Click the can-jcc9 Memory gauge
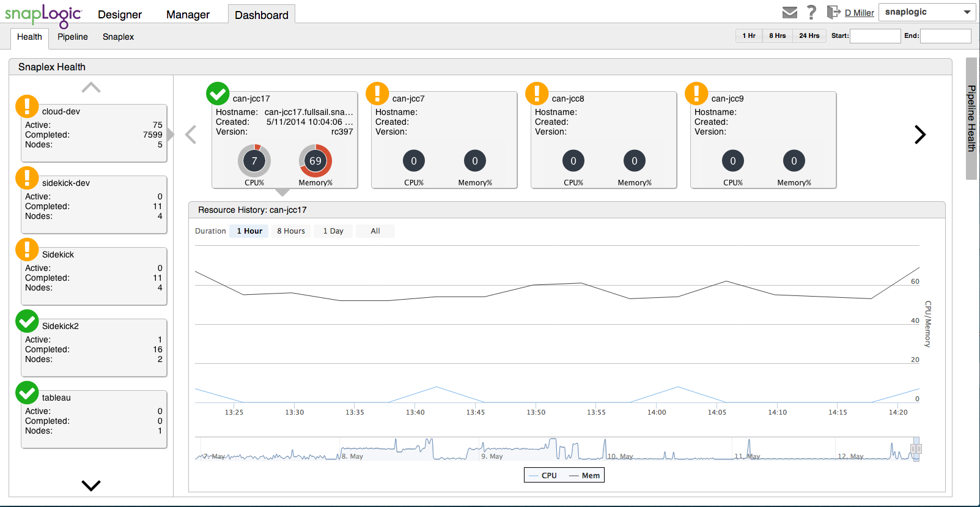980x507 pixels. click(794, 161)
